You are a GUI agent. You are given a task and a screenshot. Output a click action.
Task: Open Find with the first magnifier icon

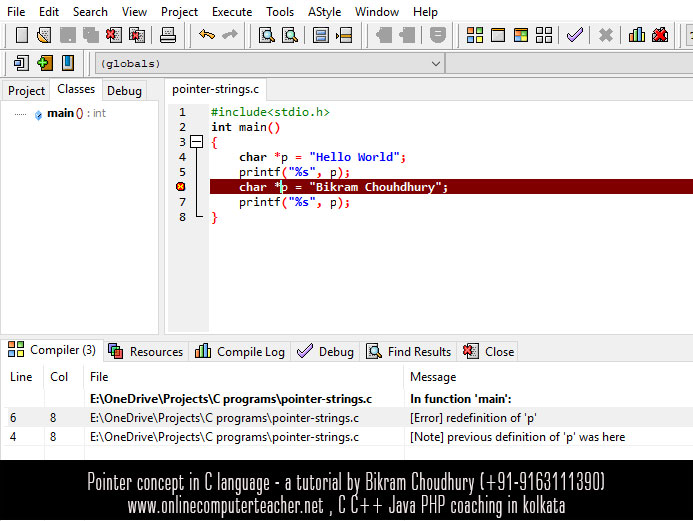point(267,35)
